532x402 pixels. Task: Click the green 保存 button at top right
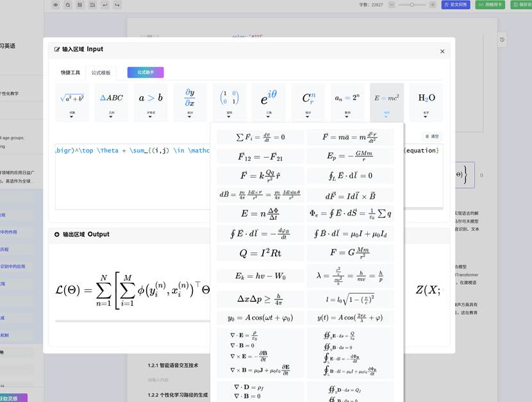521,4
